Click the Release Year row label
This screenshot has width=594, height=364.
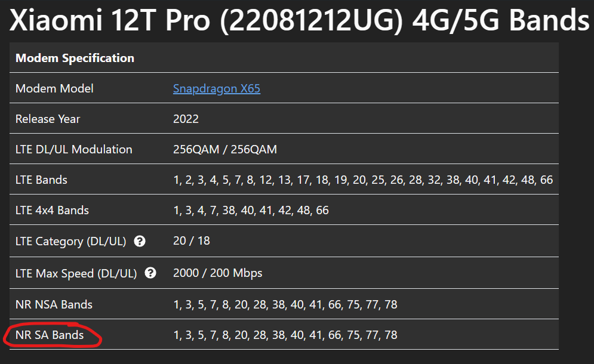pyautogui.click(x=48, y=119)
